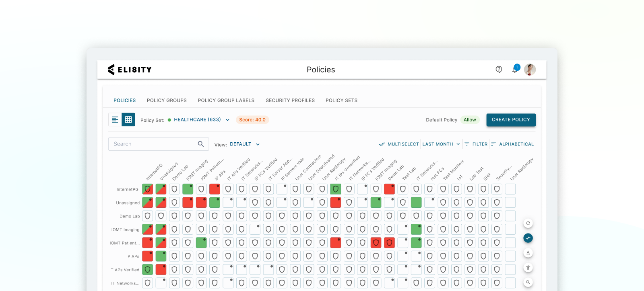Screen dimensions: 644x291
Task: Switch to the grid matrix view icon
Action: (128, 120)
